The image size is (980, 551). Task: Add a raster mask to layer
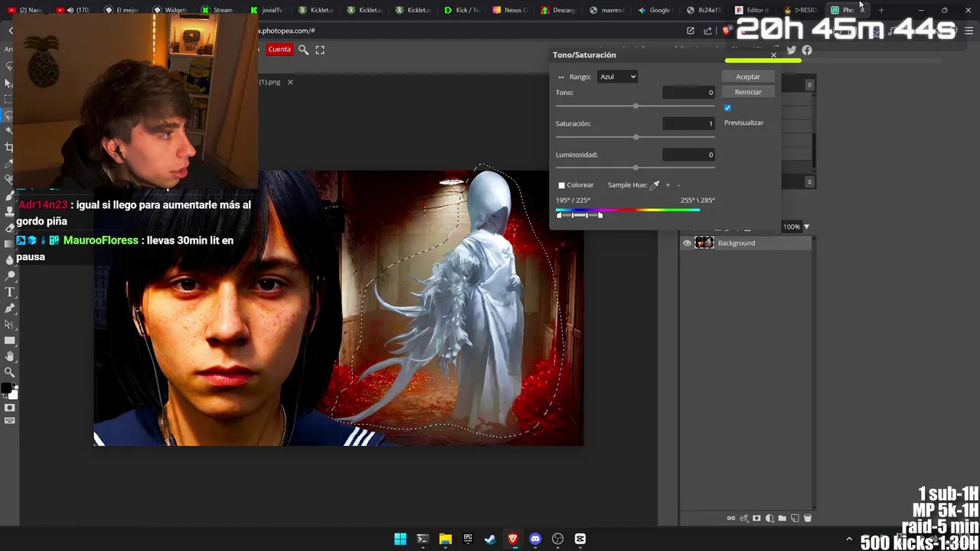tap(756, 518)
